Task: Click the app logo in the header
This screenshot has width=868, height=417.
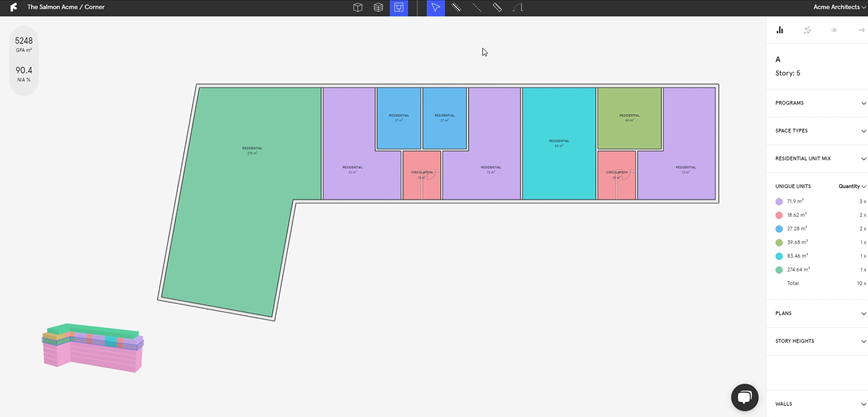Action: (x=14, y=7)
